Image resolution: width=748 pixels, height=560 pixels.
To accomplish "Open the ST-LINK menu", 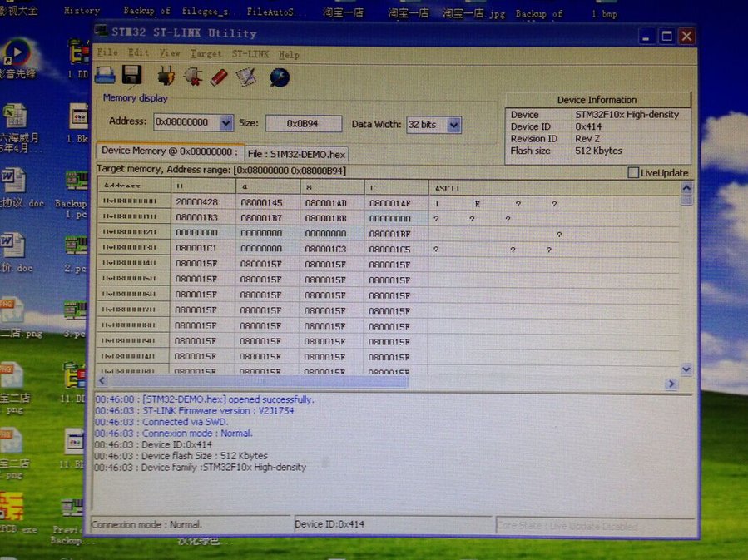I will coord(250,54).
